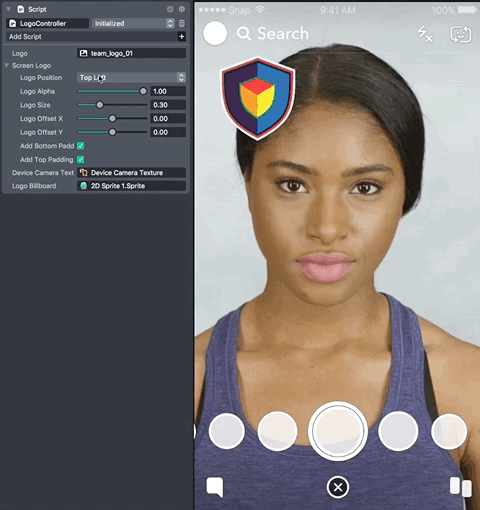
Task: Click the team_logo_01 texture icon
Action: coord(83,53)
